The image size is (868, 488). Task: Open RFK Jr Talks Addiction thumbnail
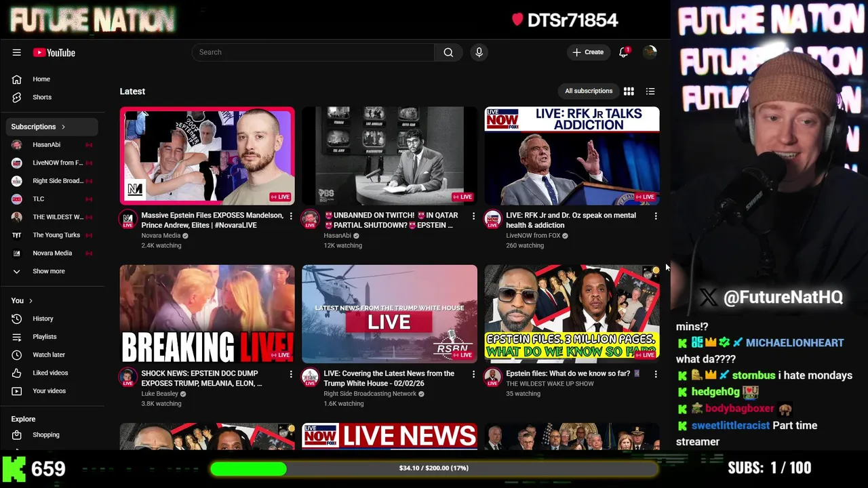tap(572, 156)
